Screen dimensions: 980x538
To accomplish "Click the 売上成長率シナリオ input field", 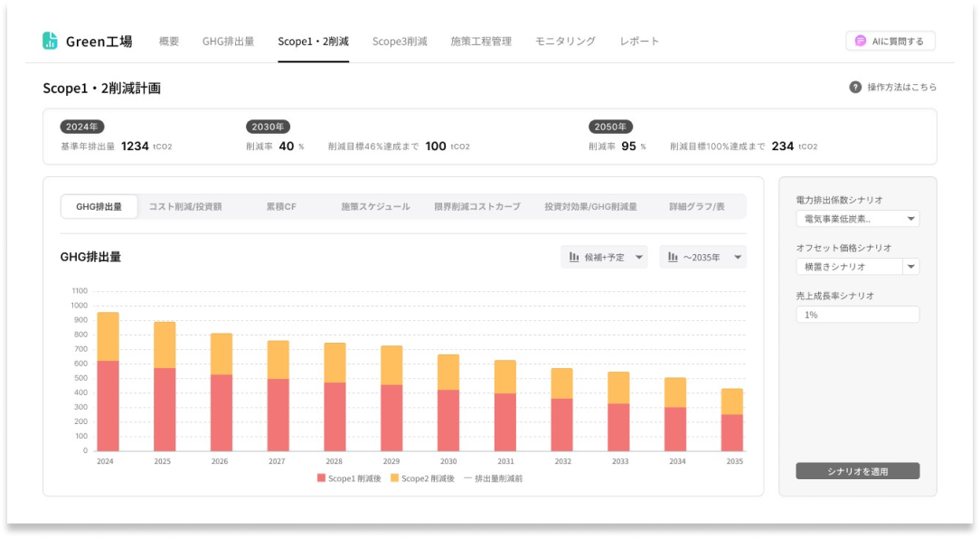I will (857, 315).
